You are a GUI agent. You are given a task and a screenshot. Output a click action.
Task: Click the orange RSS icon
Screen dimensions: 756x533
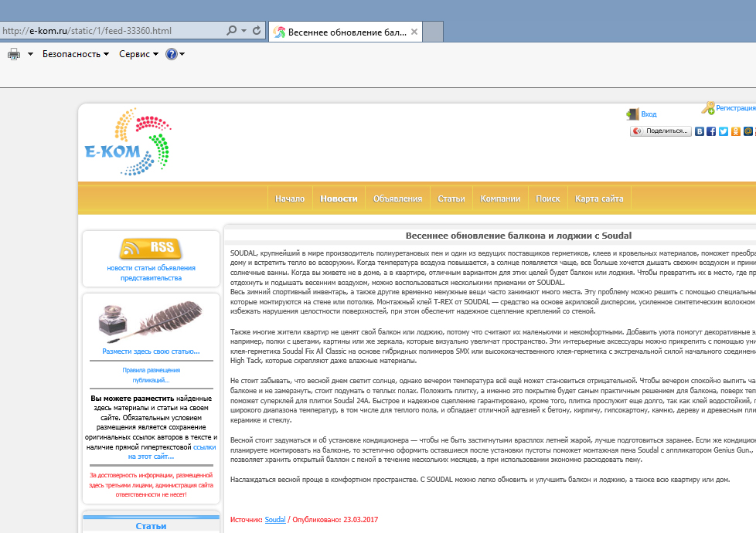tap(151, 248)
